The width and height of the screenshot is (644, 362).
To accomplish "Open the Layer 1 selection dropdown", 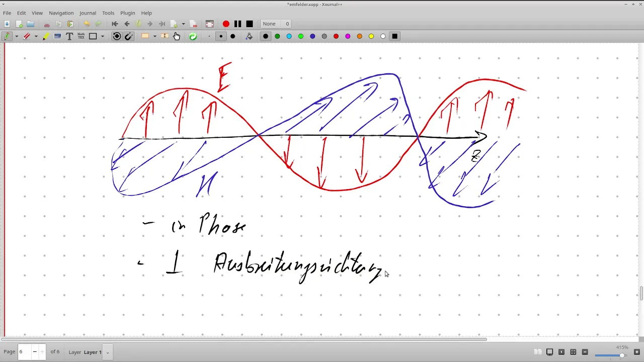I will [107, 352].
